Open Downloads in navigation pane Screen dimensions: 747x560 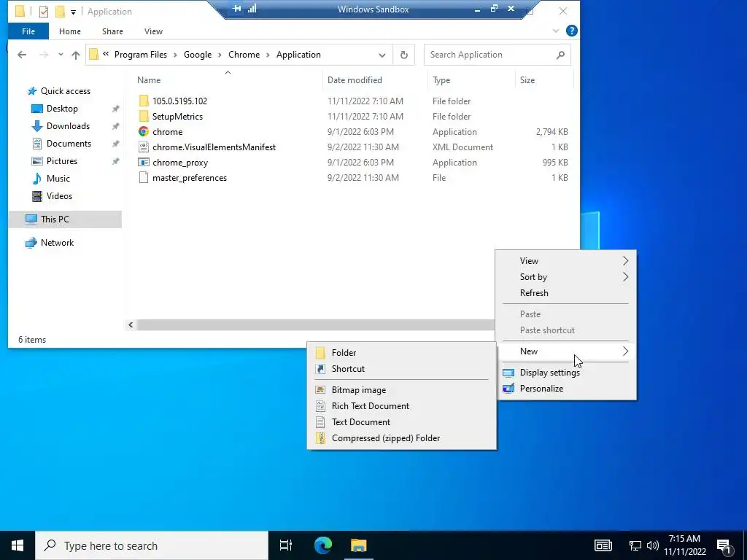(x=68, y=126)
